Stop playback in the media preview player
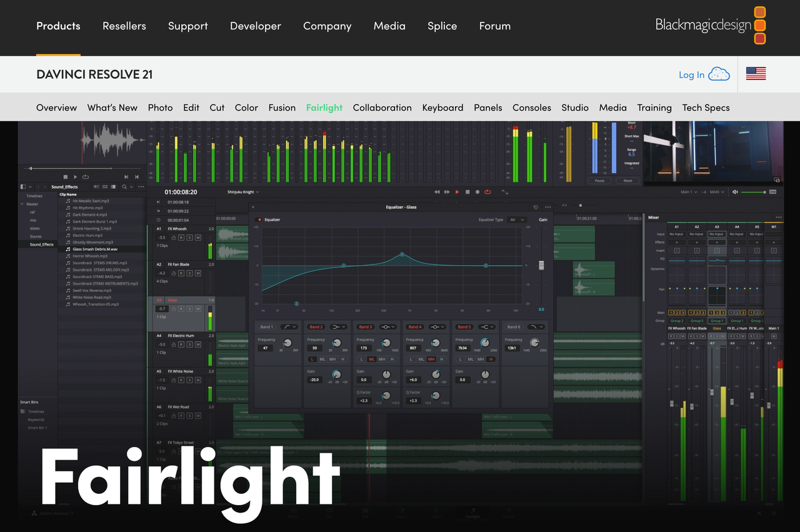This screenshot has height=532, width=800. [66, 177]
